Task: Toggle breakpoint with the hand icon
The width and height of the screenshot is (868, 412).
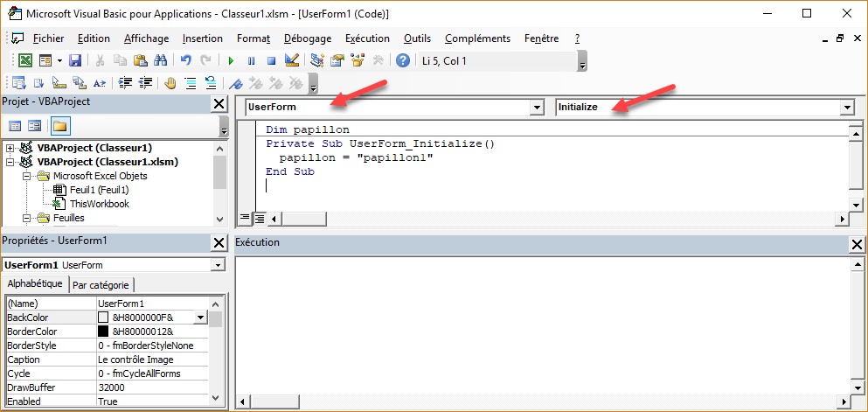Action: pyautogui.click(x=170, y=83)
